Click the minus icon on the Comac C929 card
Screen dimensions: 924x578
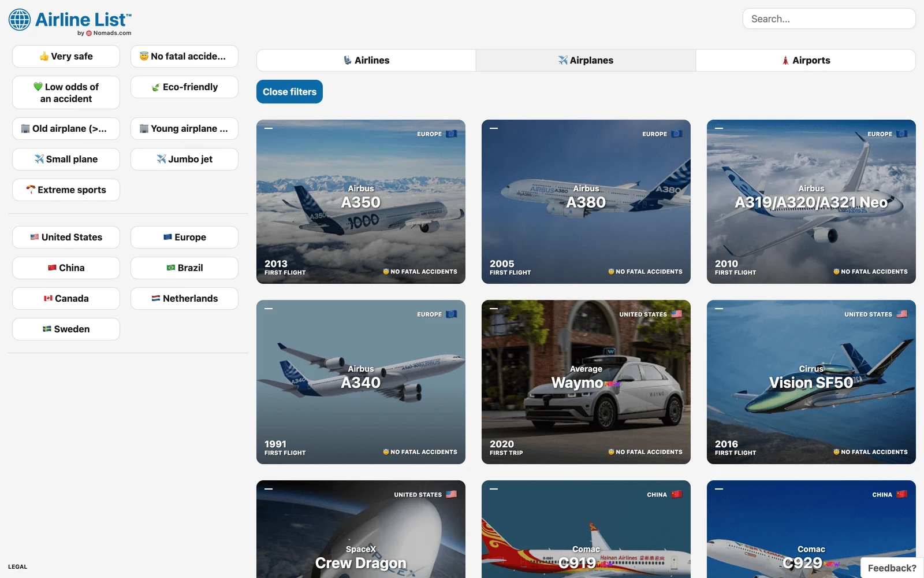click(x=719, y=489)
